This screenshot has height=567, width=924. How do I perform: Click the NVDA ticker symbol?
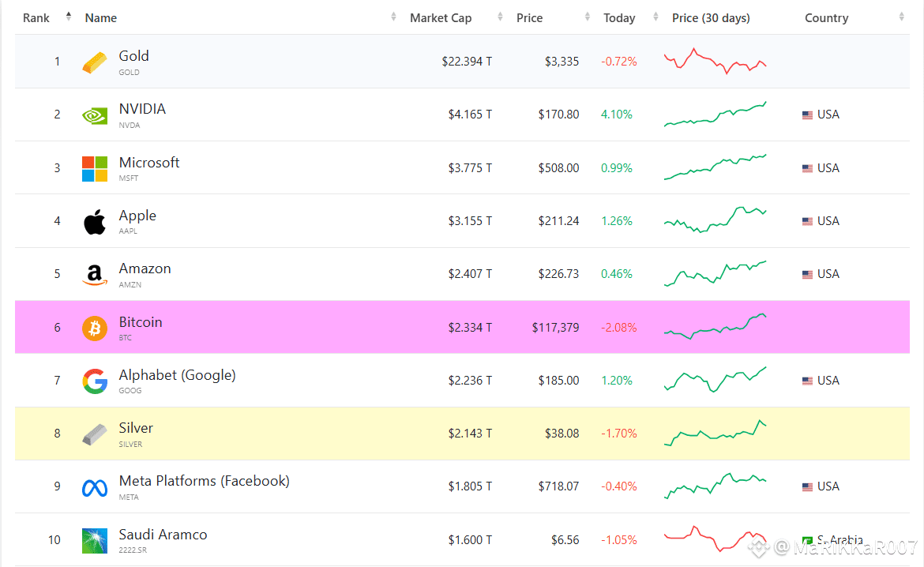(x=129, y=126)
